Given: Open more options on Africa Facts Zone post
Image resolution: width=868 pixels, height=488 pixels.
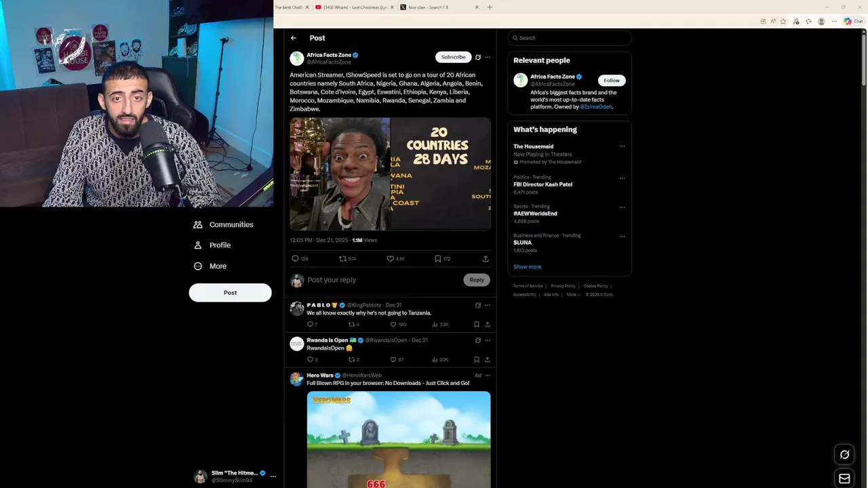Looking at the screenshot, I should point(487,57).
